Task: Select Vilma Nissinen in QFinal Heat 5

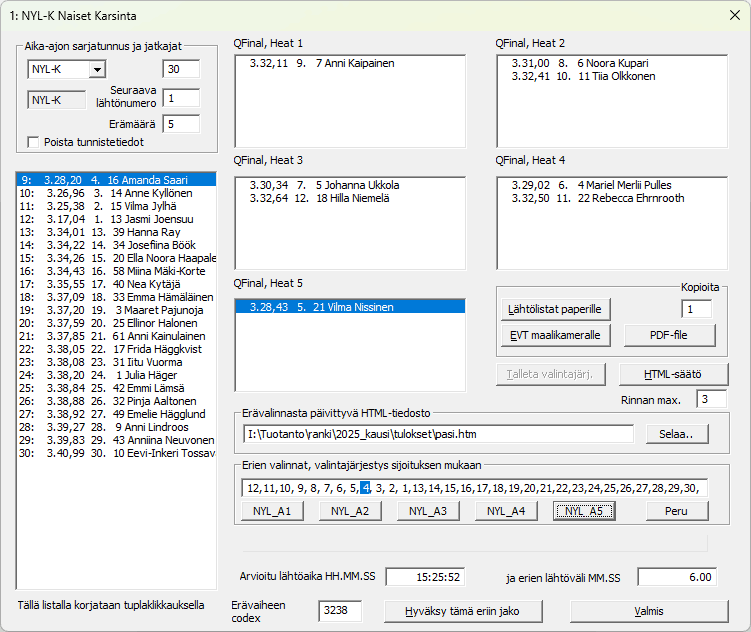Action: point(349,306)
